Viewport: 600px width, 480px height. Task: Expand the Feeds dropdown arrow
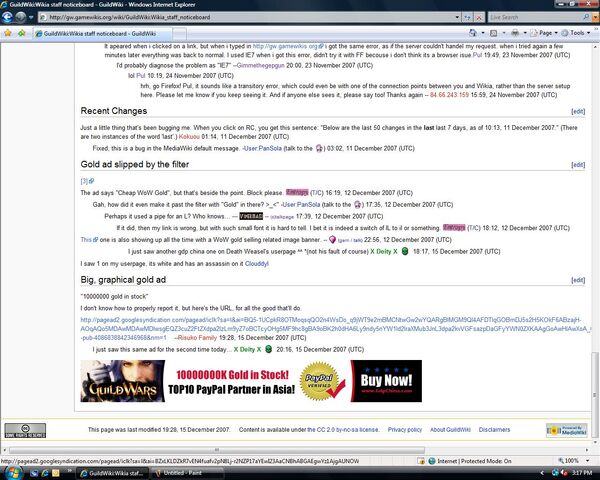point(504,33)
